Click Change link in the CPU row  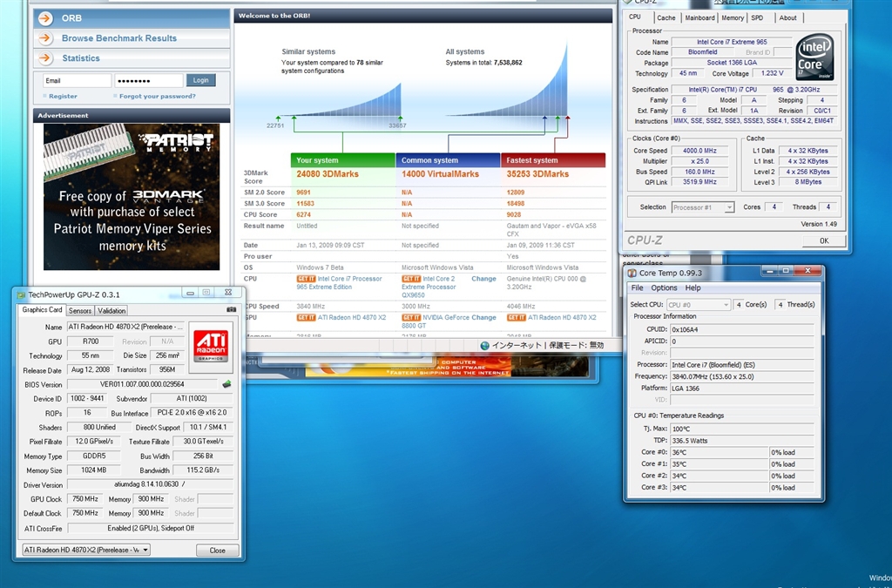[x=483, y=279]
